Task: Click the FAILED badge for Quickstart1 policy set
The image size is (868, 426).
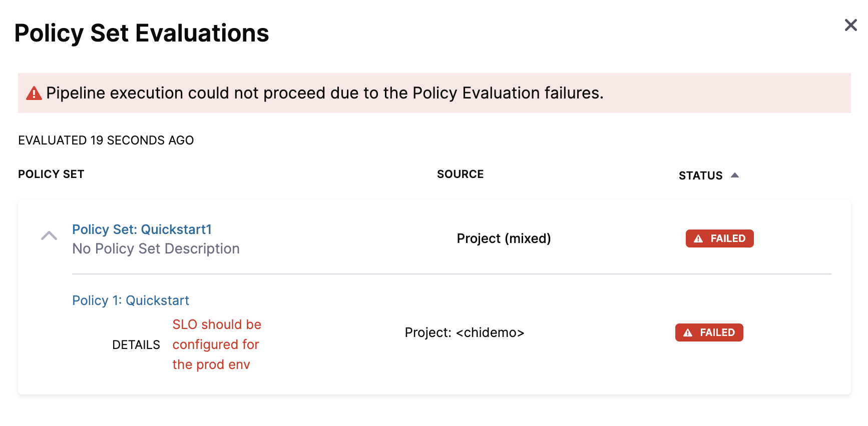Action: [719, 238]
